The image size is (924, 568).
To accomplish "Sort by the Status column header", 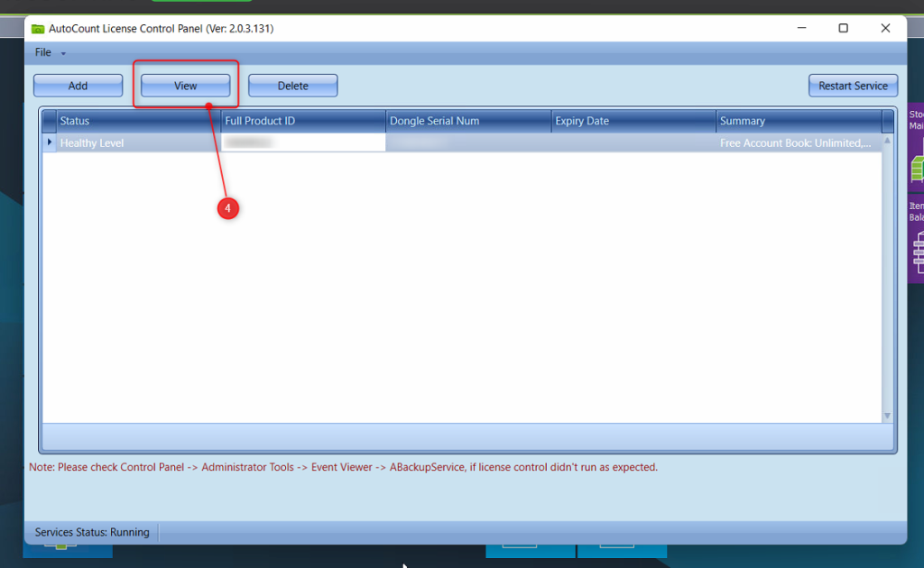I will tap(138, 121).
